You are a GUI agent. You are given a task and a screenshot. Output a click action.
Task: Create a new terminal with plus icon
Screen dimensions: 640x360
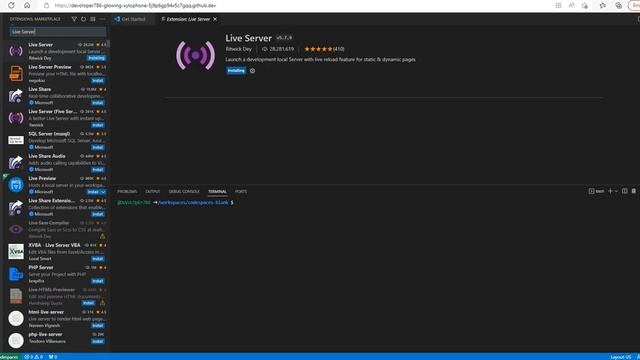coord(610,191)
